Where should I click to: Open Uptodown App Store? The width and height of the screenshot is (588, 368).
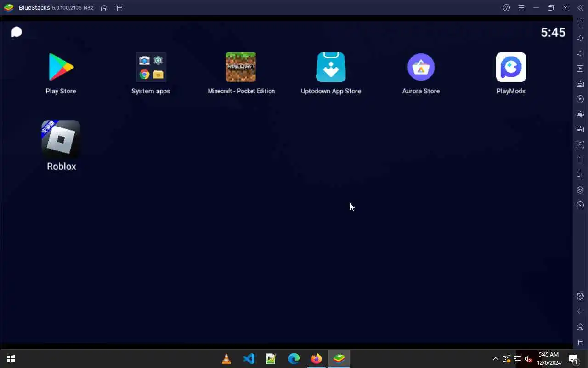[x=331, y=67]
